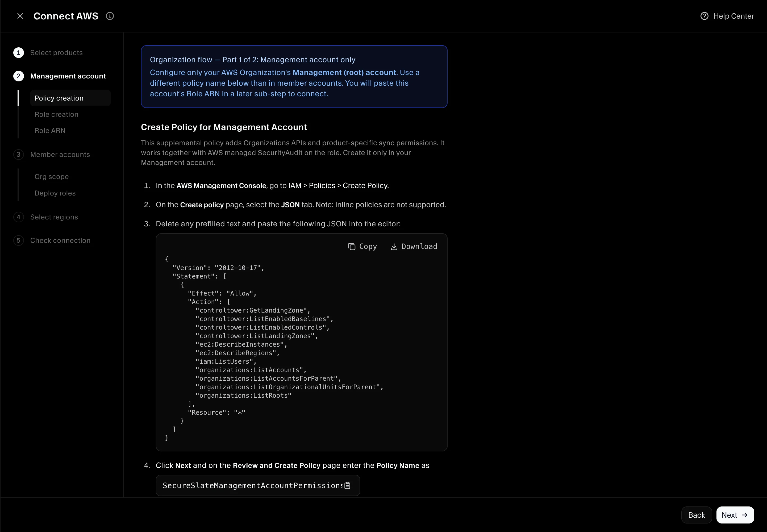Click the "organizations:ListRoots" line in the JSON
Image resolution: width=767 pixels, height=532 pixels.
pyautogui.click(x=244, y=395)
